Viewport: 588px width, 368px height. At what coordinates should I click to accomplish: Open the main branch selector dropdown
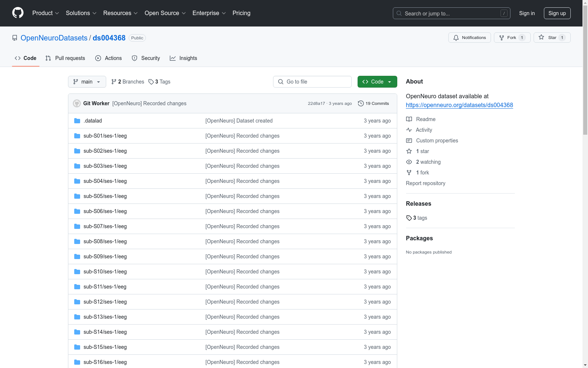coord(87,82)
